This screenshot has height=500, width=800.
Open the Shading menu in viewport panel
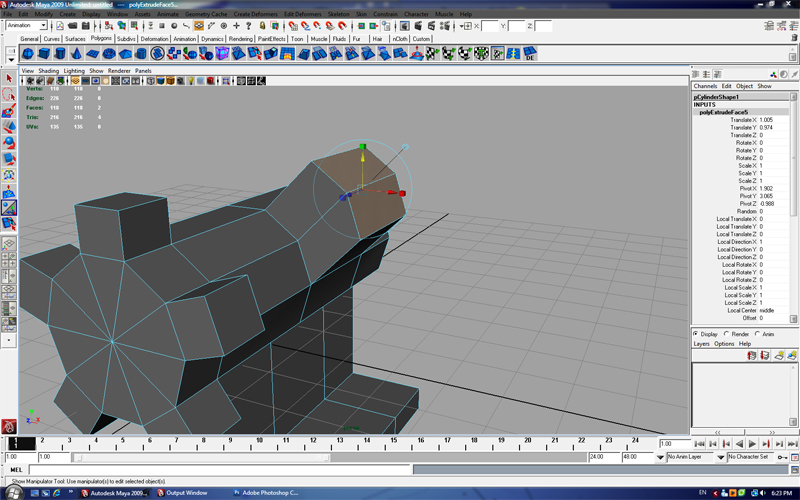(x=48, y=71)
